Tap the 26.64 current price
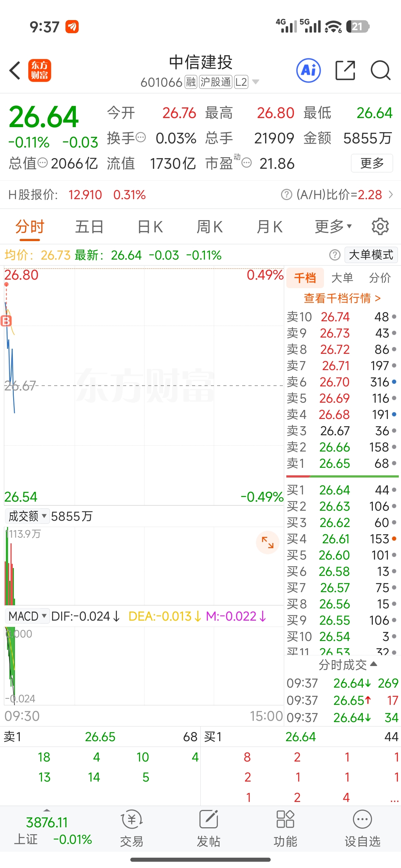This screenshot has width=401, height=868. click(x=44, y=116)
